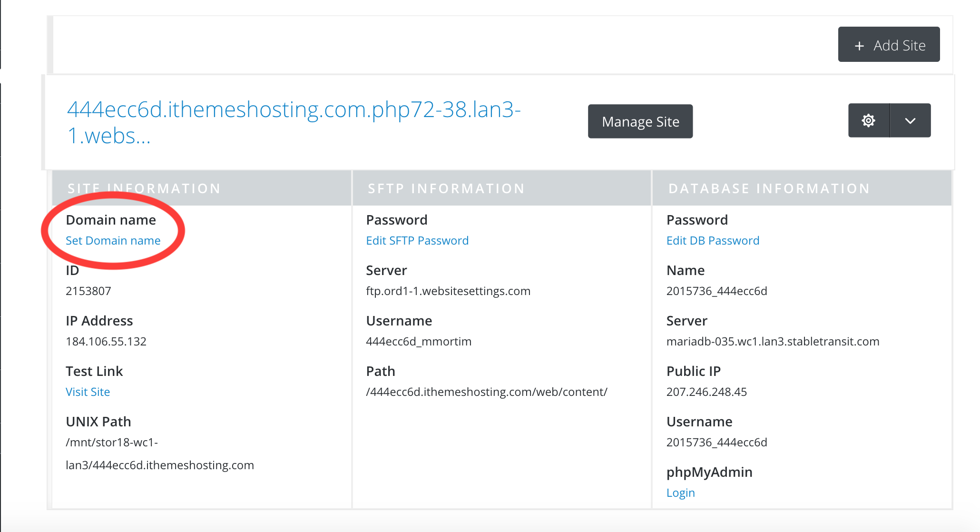Click the IP address 184.106.55.132
This screenshot has height=532, width=980.
pyautogui.click(x=106, y=342)
